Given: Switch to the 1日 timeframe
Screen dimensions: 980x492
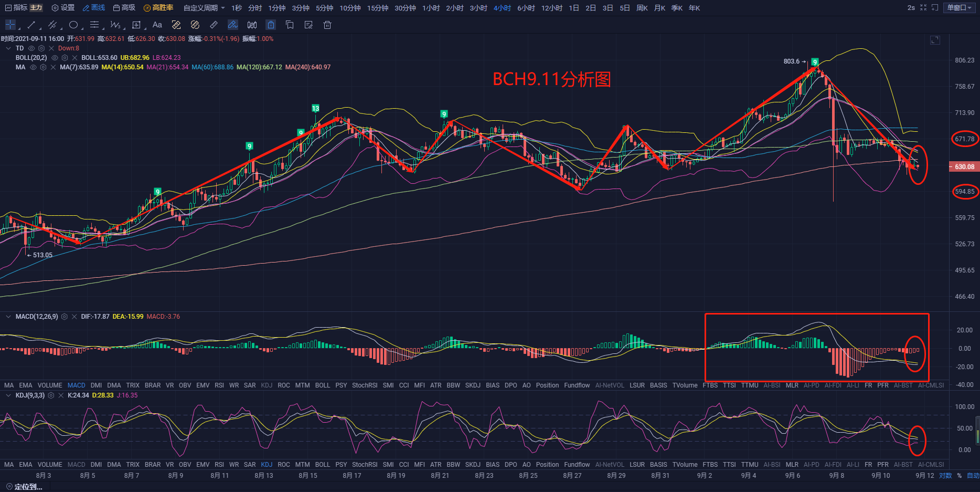Looking at the screenshot, I should click(574, 8).
